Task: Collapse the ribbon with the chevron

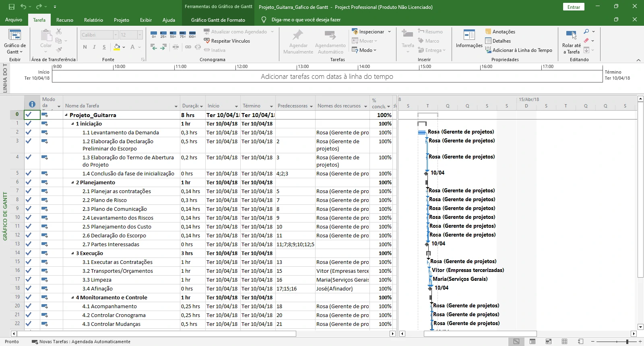Action: (638, 60)
